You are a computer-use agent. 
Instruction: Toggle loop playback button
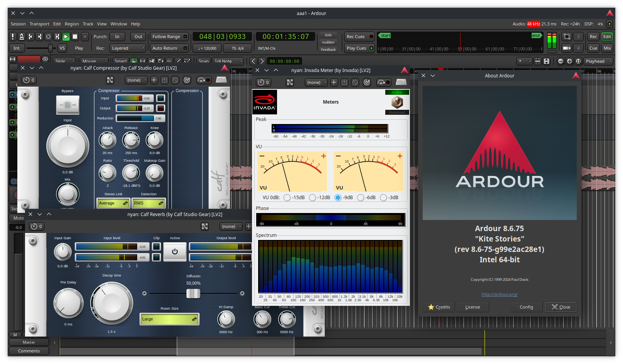click(x=48, y=37)
